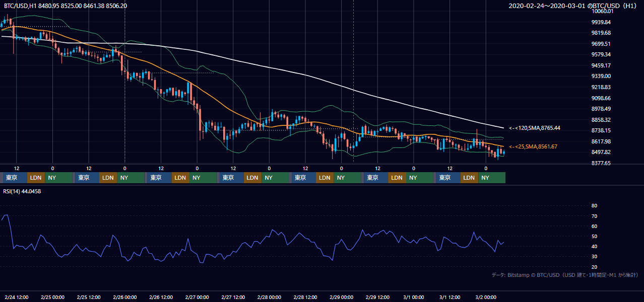
Task: Click the RSI 80 level label
Action: (594, 206)
